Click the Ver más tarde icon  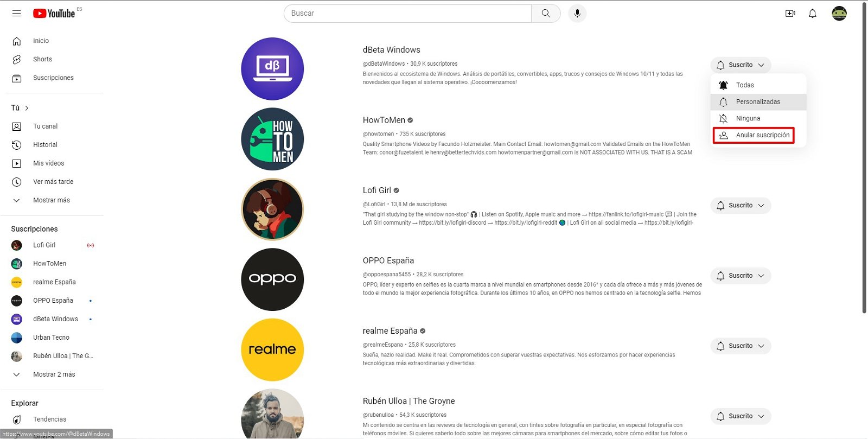[x=17, y=182]
